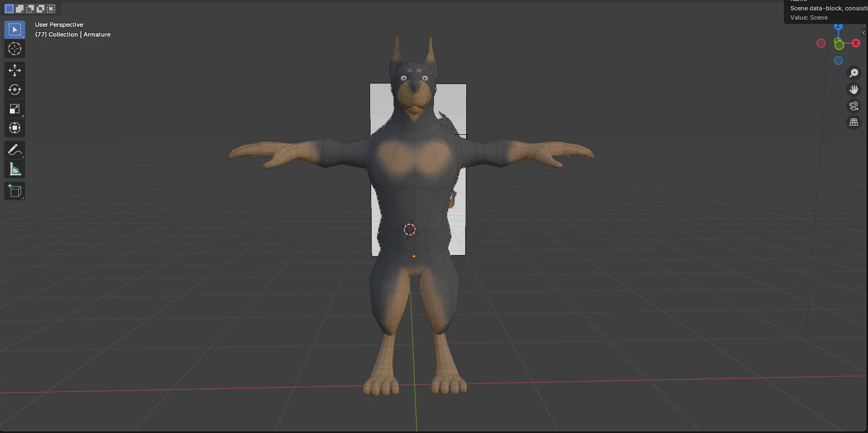Screen dimensions: 868x433
Task: Click the Zoom view magnifier button
Action: [x=854, y=73]
